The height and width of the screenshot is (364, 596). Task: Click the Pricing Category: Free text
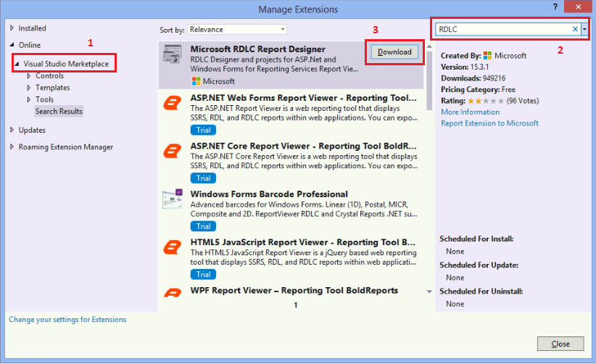(478, 90)
